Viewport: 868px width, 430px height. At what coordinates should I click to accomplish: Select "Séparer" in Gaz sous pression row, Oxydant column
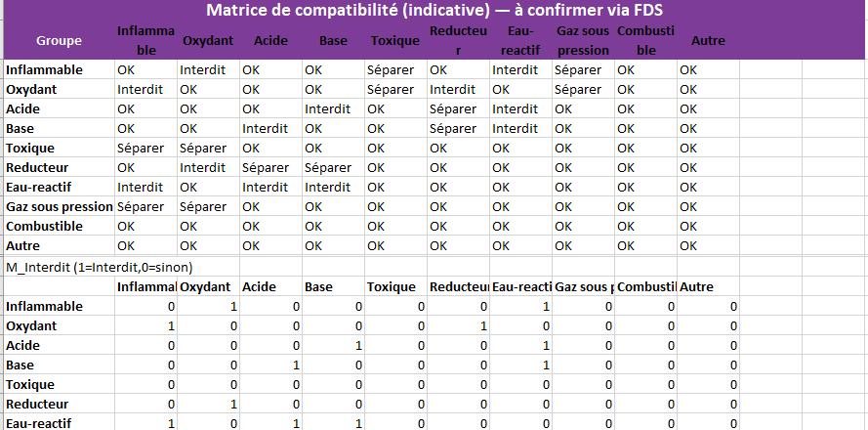[203, 207]
